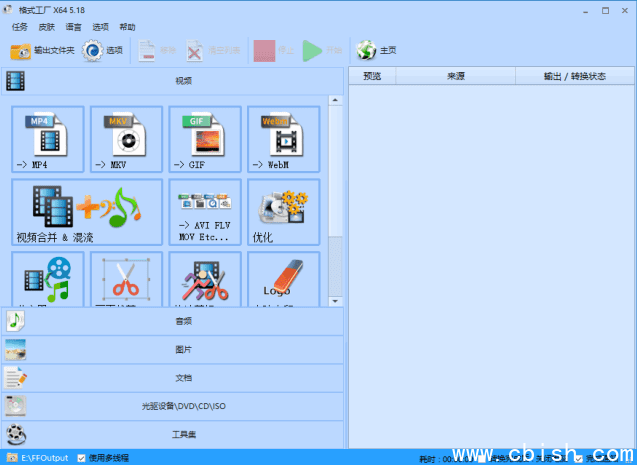Close the Format Factory window
Screen dimensions: 637x465
tap(625, 11)
